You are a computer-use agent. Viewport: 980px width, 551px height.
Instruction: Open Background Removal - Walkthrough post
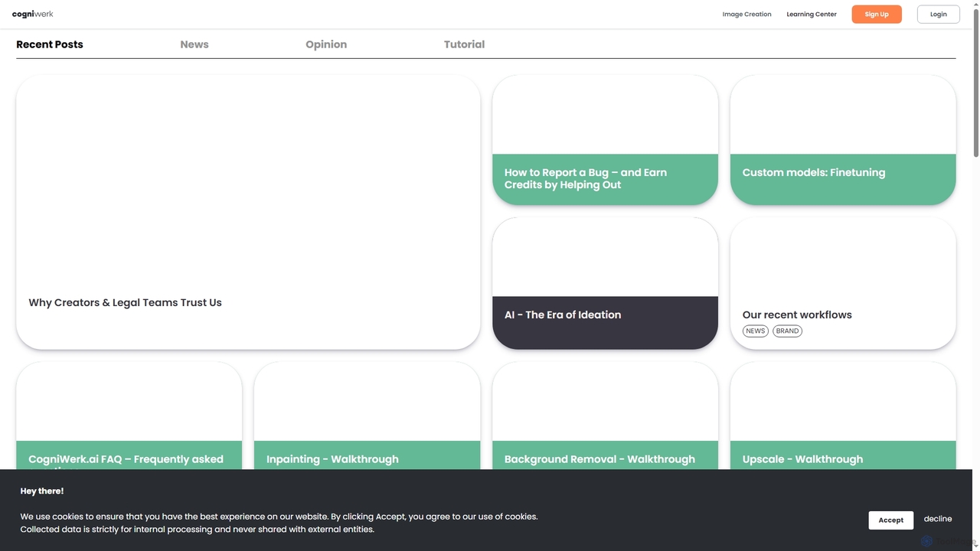tap(605, 416)
